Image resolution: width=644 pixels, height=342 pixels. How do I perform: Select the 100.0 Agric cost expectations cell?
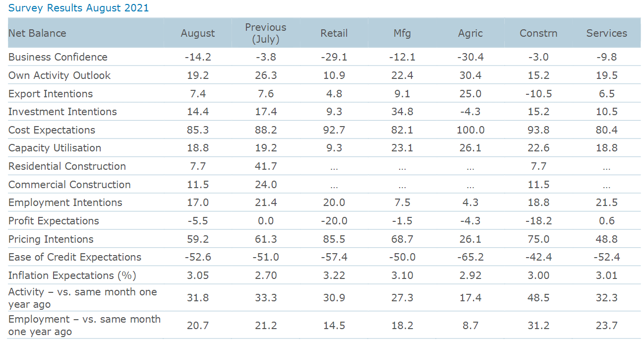pyautogui.click(x=470, y=130)
